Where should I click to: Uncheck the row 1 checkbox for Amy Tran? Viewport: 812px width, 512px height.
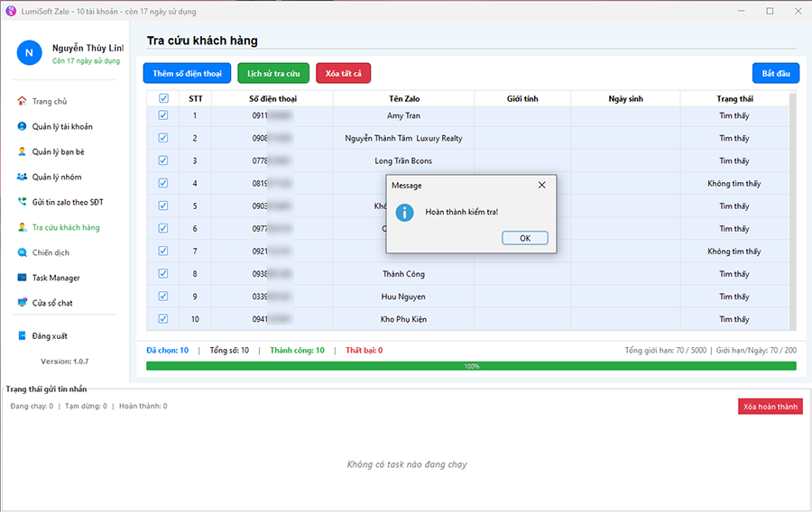tap(163, 115)
